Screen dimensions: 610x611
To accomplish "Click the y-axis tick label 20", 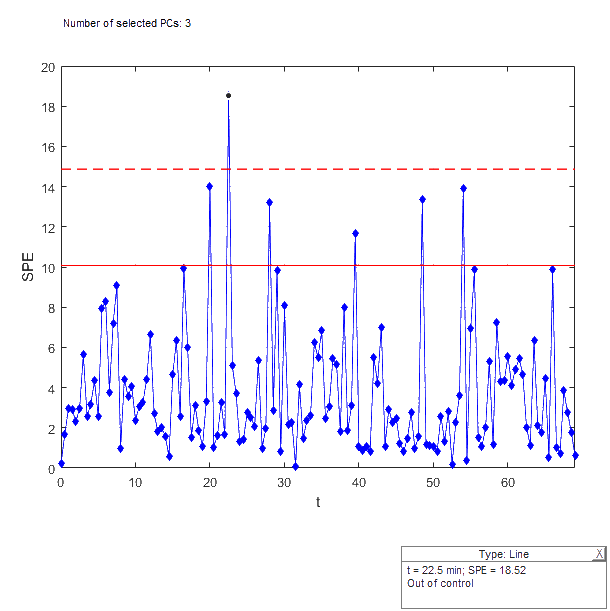I will coord(48,67).
